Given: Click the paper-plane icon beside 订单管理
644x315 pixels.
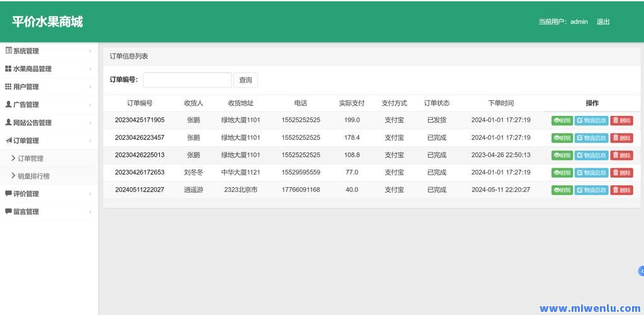Looking at the screenshot, I should [x=9, y=140].
